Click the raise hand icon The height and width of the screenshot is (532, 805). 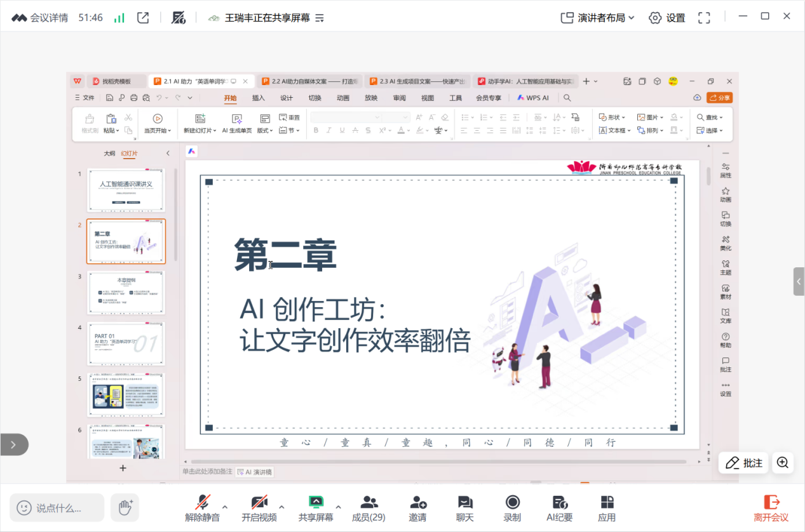click(x=125, y=507)
